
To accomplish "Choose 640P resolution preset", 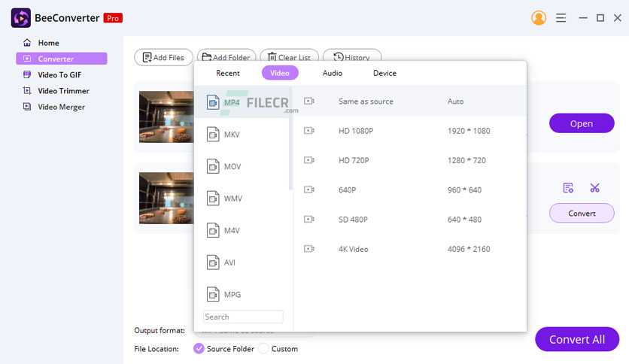I will coord(409,190).
